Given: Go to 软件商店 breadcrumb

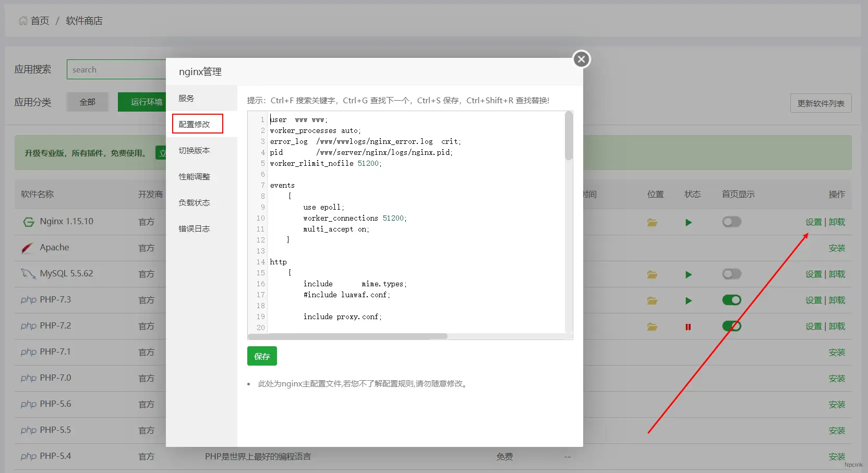Looking at the screenshot, I should pyautogui.click(x=84, y=21).
